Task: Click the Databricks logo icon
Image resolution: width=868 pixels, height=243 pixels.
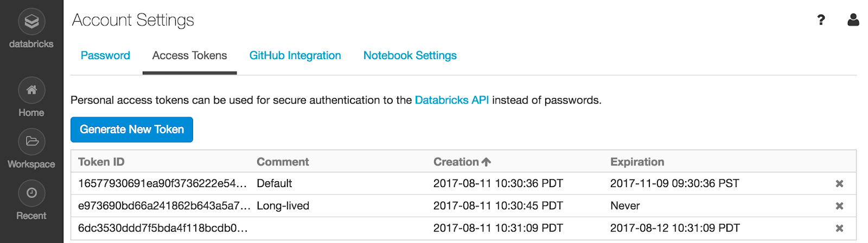Action: (31, 22)
